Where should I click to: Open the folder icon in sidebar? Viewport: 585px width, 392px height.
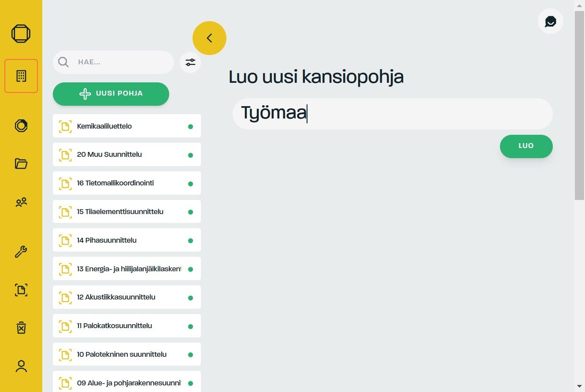21,164
